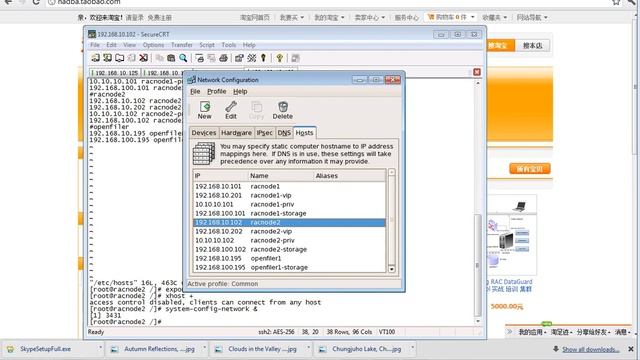Open SkypeSetupFull.exe download options arrow
640x360 pixels.
(x=100, y=348)
